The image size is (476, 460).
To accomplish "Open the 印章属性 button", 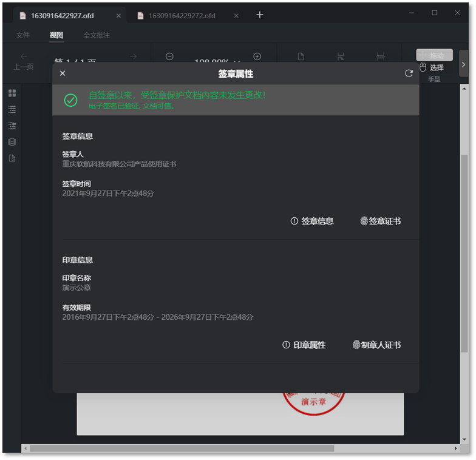I will (x=304, y=345).
